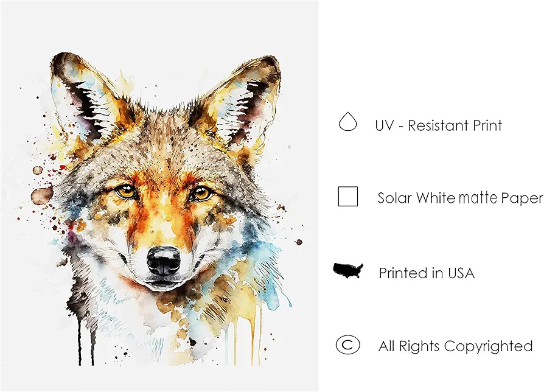Click the large brown paint blot
This screenshot has width=544, height=392.
tap(42, 195)
